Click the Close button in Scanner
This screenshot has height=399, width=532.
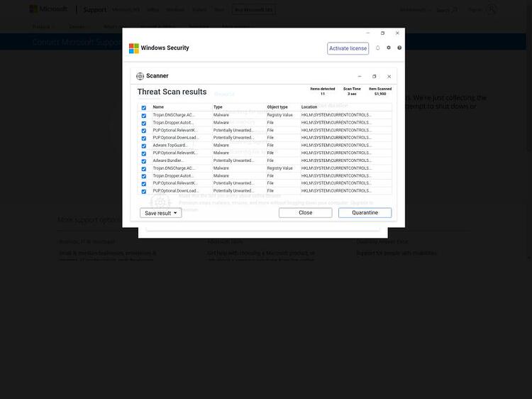coord(305,212)
